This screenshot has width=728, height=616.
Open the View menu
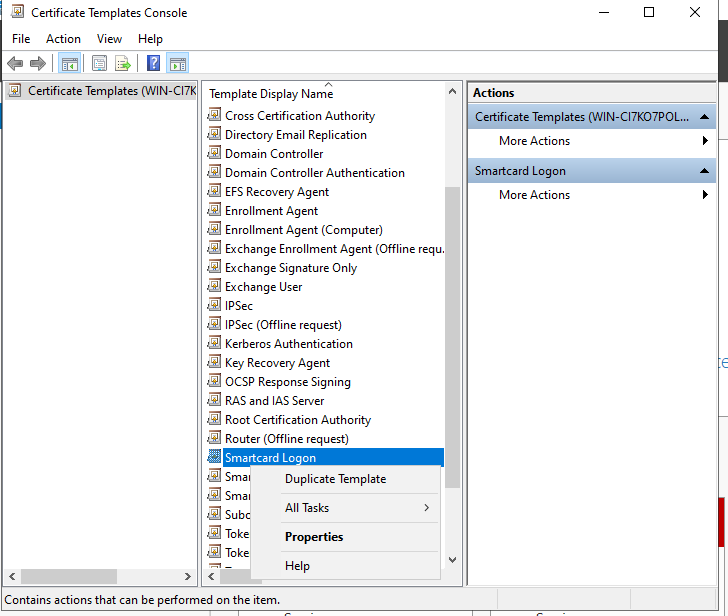click(x=109, y=39)
